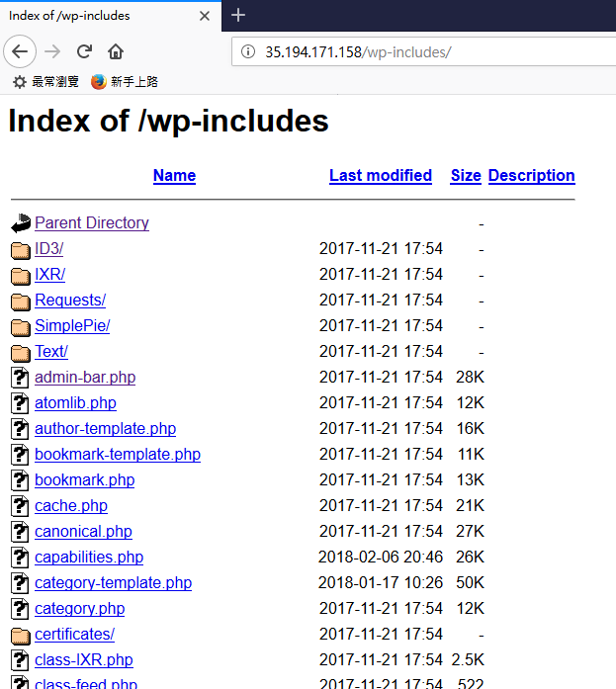Open author-template.php file link
Image resolution: width=616 pixels, height=689 pixels.
tap(106, 428)
